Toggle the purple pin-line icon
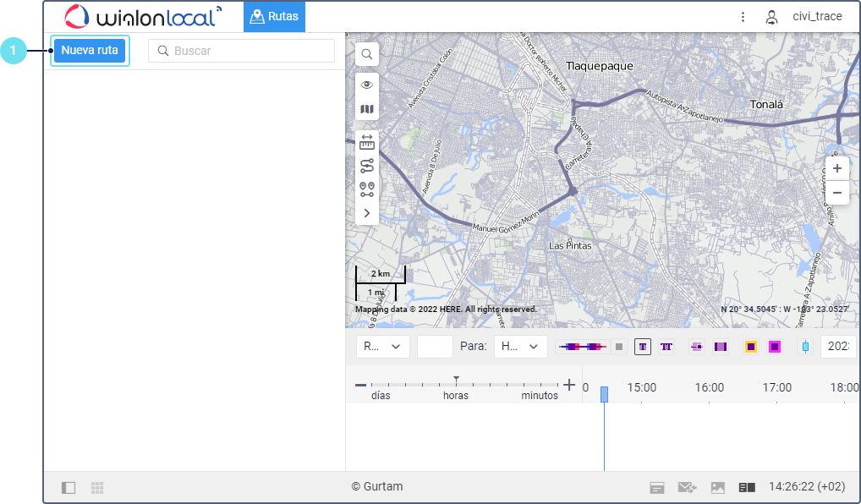This screenshot has width=861, height=504. click(696, 347)
